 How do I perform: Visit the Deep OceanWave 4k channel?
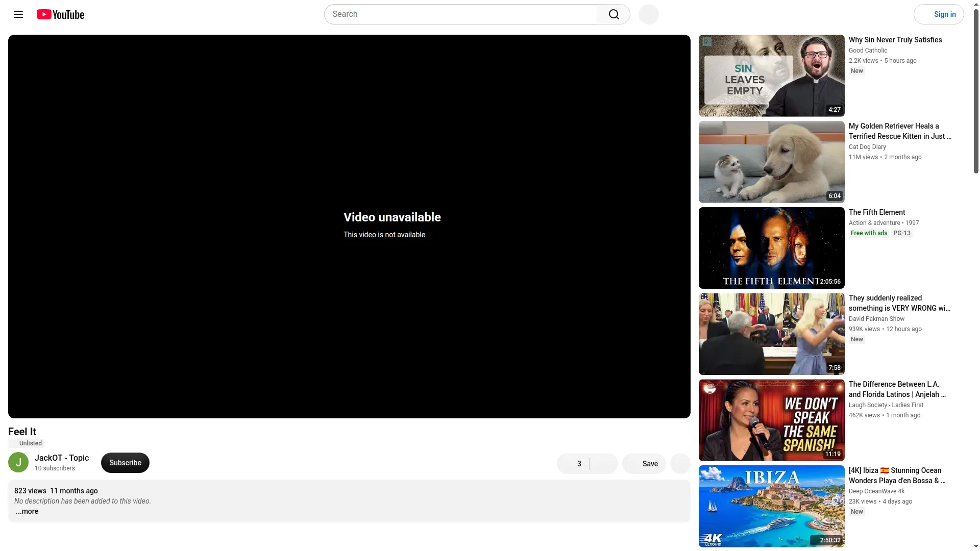click(x=876, y=491)
